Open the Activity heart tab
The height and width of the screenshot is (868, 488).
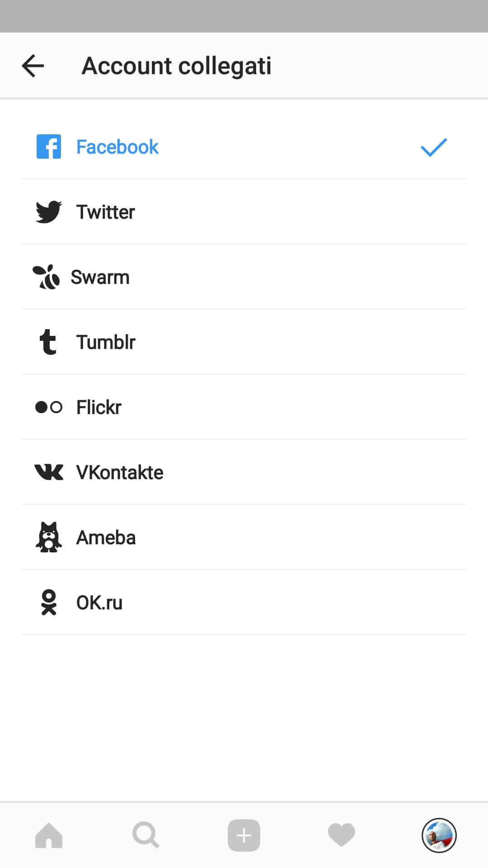tap(342, 835)
